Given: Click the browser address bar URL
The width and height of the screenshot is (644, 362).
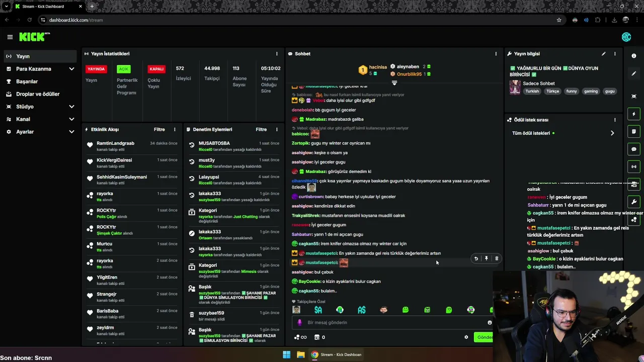Looking at the screenshot, I should (76, 20).
